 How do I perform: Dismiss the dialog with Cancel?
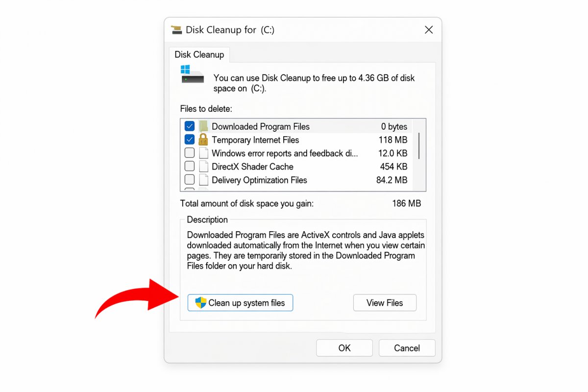(407, 348)
